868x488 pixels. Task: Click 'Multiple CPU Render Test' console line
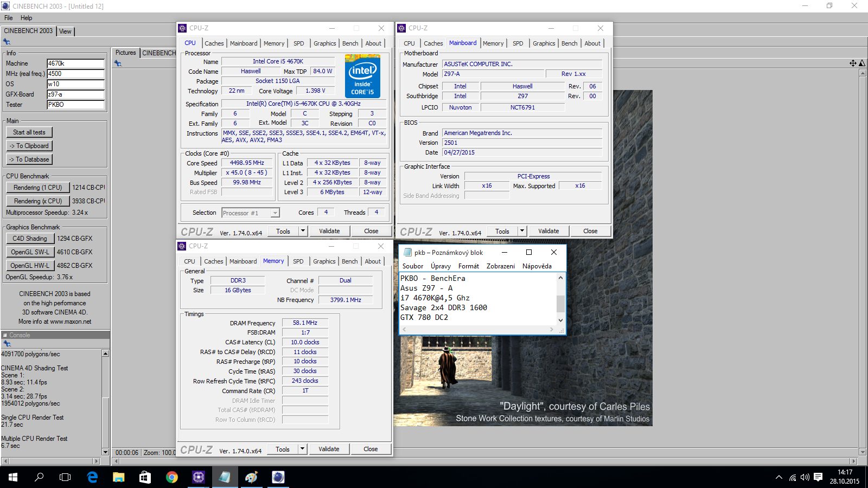click(x=34, y=439)
